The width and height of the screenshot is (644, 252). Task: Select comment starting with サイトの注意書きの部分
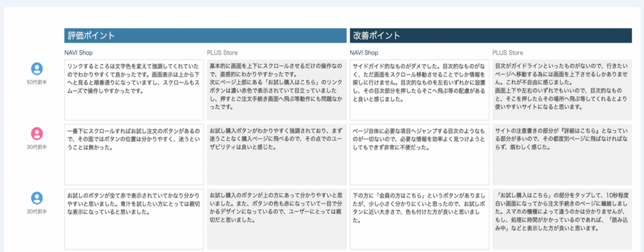tap(561, 139)
